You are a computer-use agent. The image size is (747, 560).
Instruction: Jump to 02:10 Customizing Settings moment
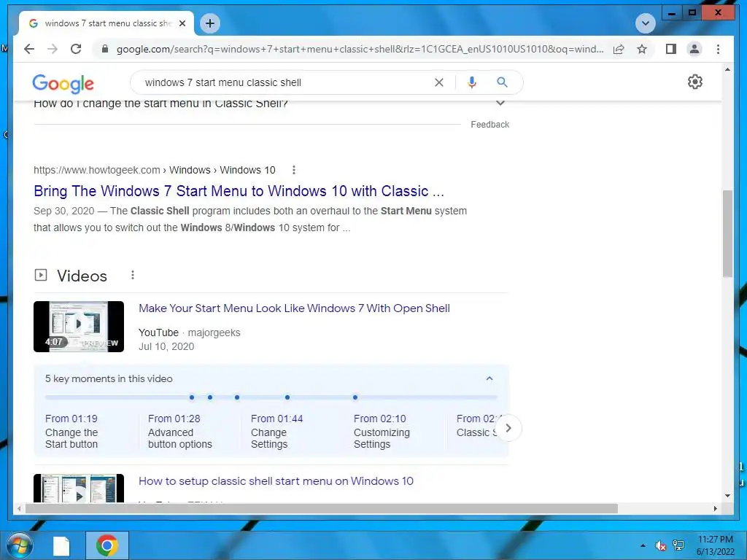[381, 432]
